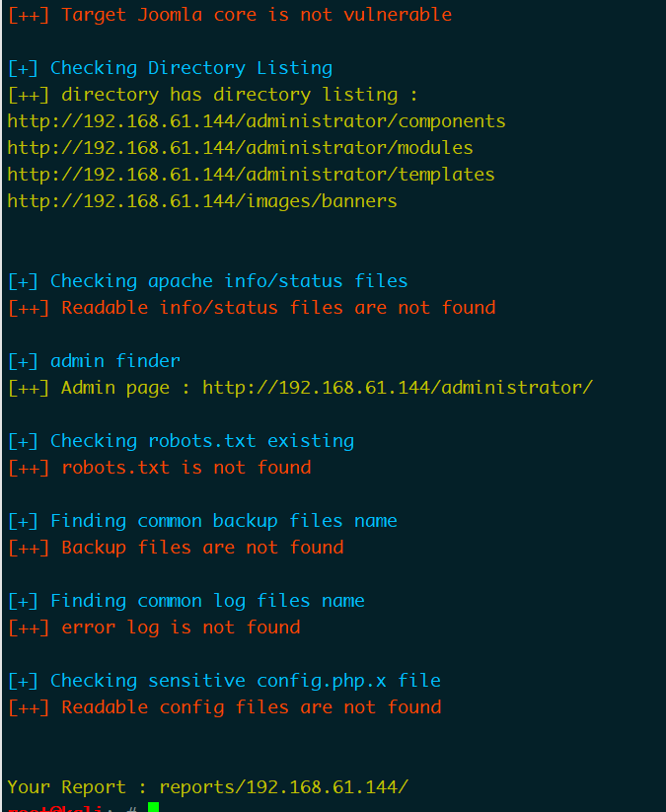Select 'Backup files are not found' message

pyautogui.click(x=202, y=548)
